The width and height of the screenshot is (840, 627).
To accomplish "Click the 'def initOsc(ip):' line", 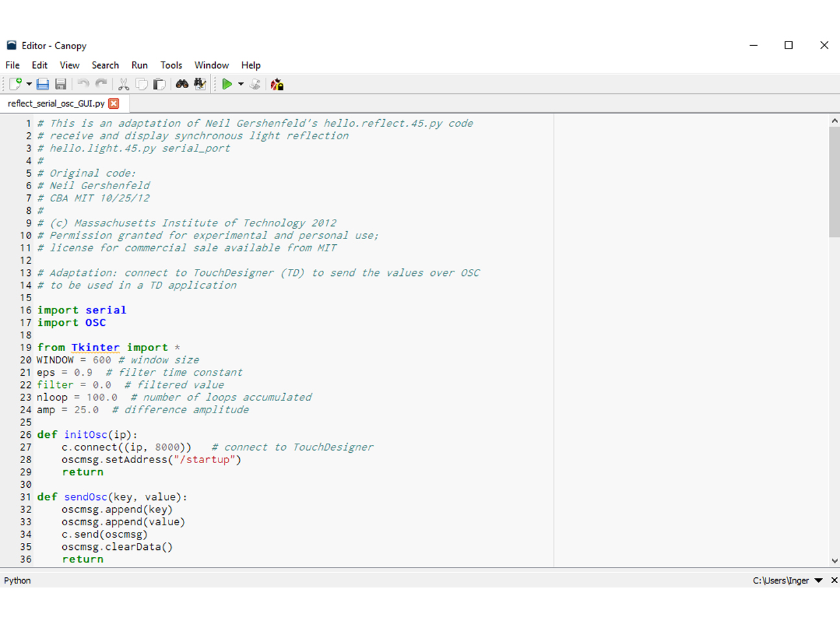I will 87,435.
